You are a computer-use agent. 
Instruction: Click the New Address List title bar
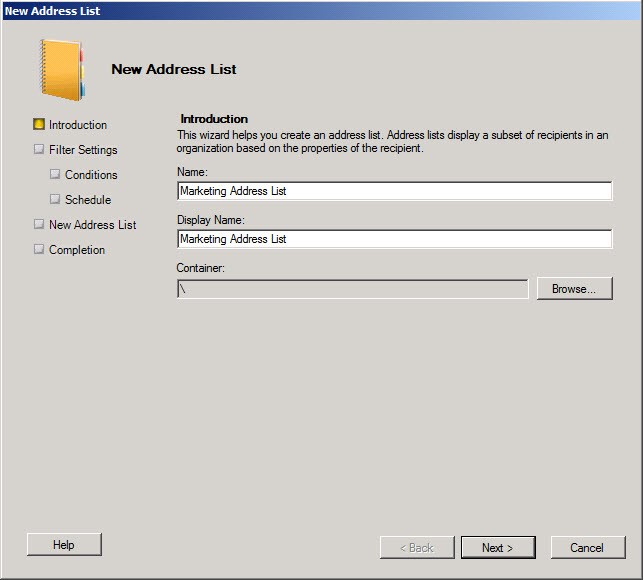point(322,11)
